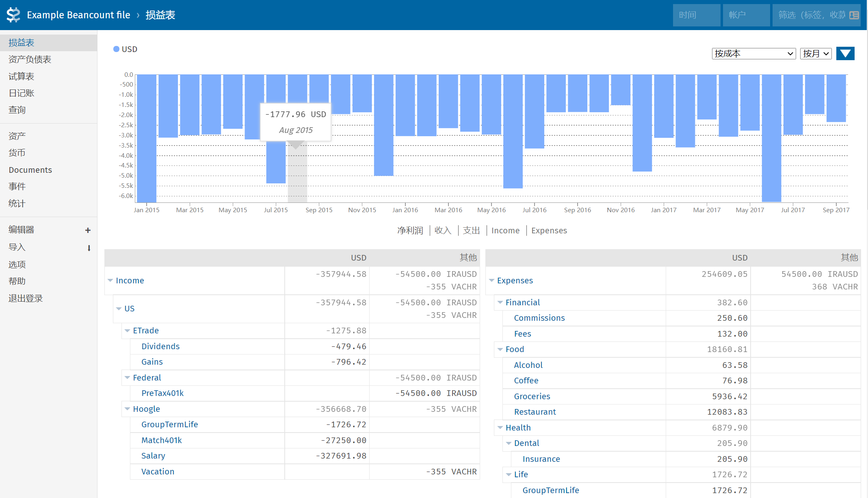Click the Jan 2015 chart bar
Image resolution: width=868 pixels, height=498 pixels.
pos(147,138)
